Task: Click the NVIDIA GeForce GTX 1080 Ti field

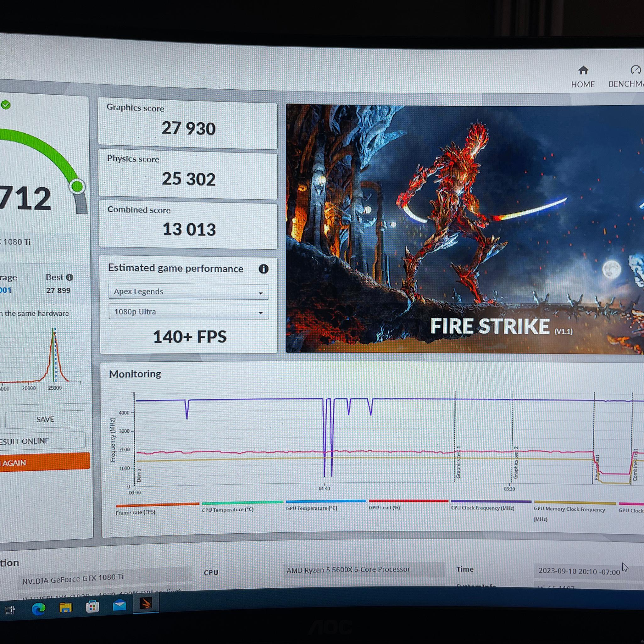Action: pyautogui.click(x=105, y=578)
